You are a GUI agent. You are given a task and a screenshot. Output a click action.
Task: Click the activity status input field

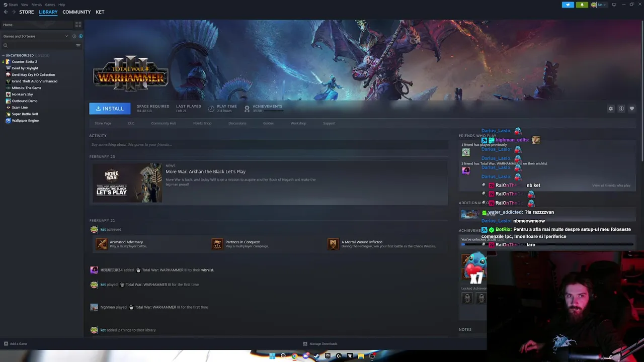(269, 145)
